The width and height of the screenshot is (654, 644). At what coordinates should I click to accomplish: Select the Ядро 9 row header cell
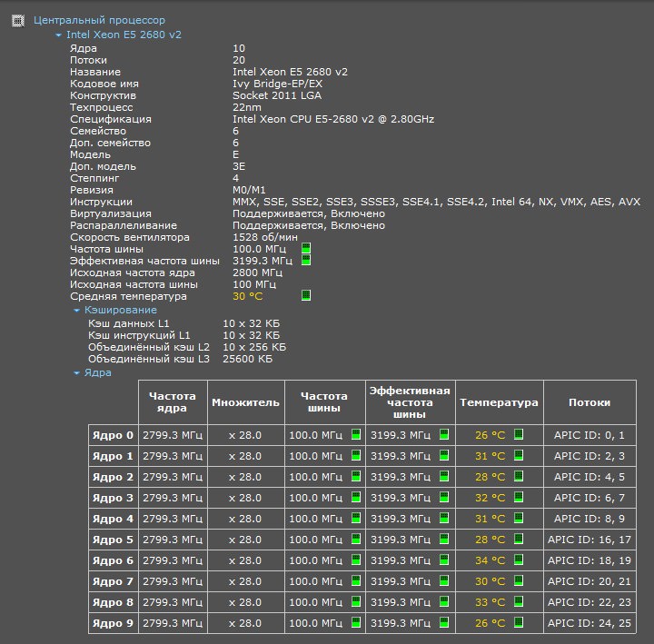(x=113, y=623)
